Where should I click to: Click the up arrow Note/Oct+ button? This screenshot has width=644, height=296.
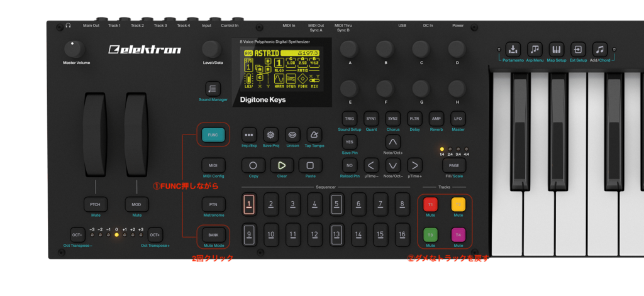(392, 142)
